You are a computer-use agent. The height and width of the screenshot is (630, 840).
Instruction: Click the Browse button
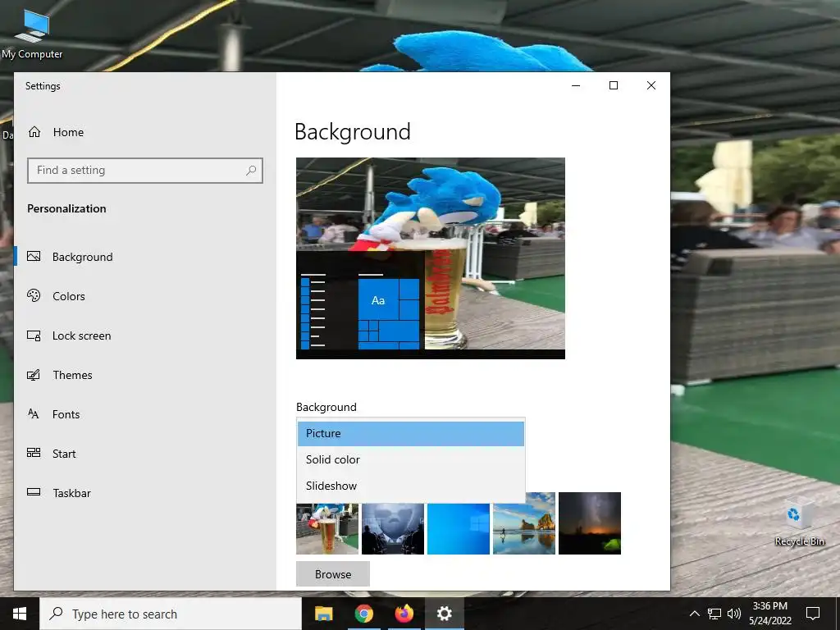point(333,573)
